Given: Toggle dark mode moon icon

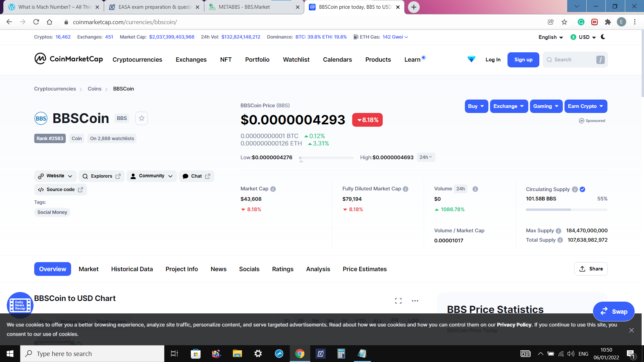Looking at the screenshot, I should tap(603, 37).
